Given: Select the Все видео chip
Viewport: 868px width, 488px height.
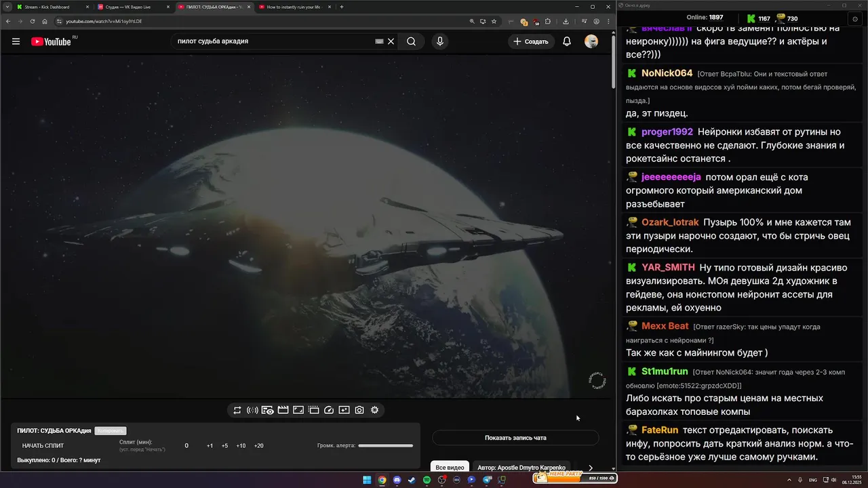Looking at the screenshot, I should (450, 468).
